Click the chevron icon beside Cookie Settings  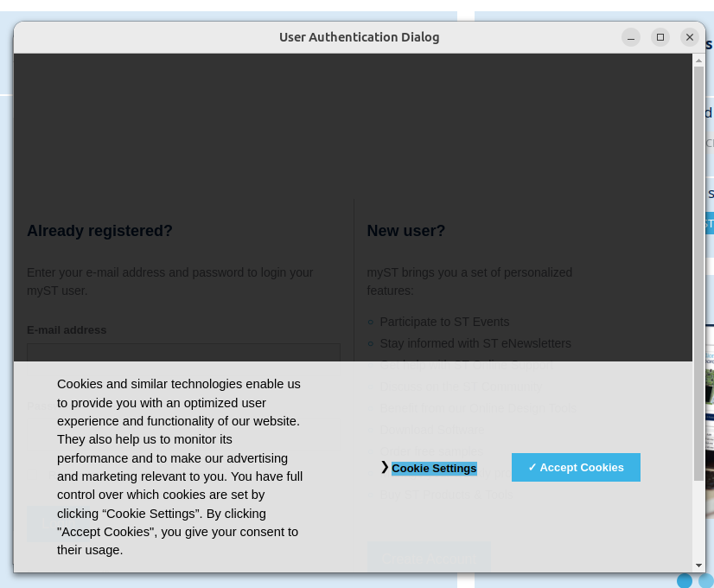click(x=384, y=468)
